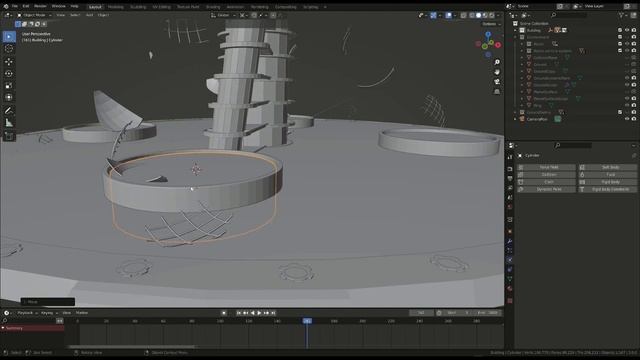The height and width of the screenshot is (360, 640).
Task: Open the Tool properties tab
Action: pyautogui.click(x=510, y=157)
